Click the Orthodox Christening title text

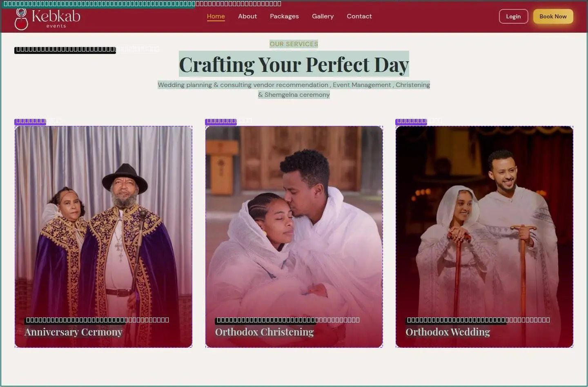pyautogui.click(x=265, y=332)
